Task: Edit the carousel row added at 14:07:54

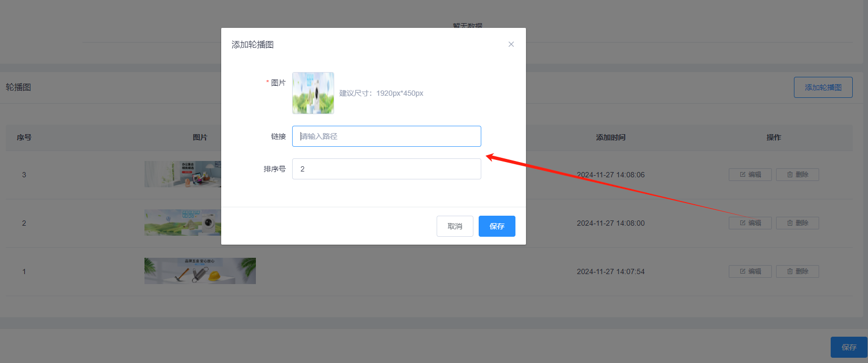Action: (x=750, y=271)
